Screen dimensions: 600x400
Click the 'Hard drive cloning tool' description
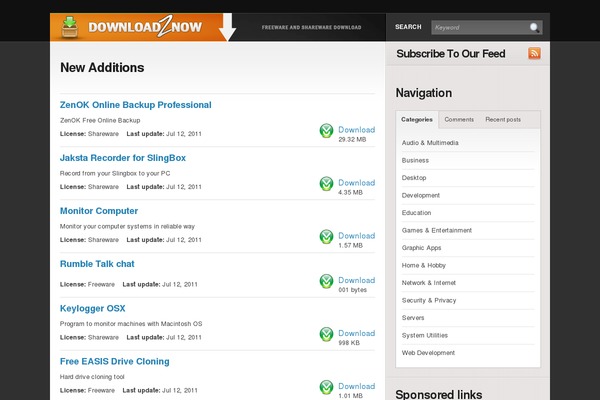tap(92, 377)
